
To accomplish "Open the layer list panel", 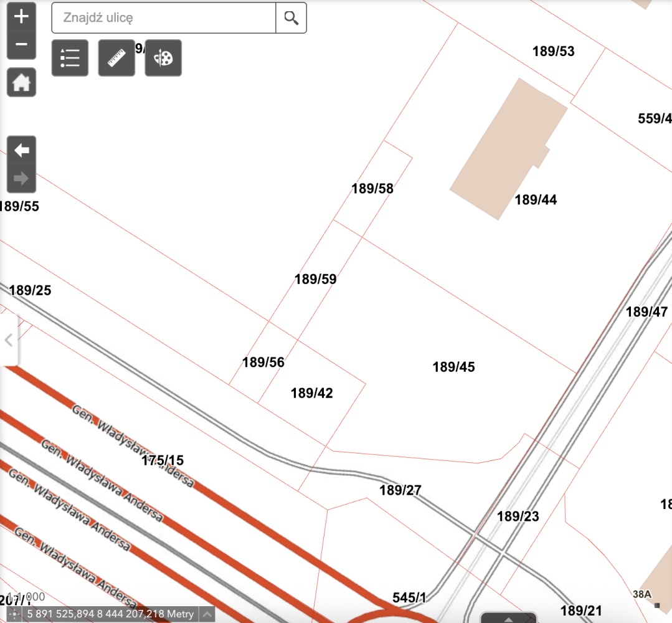I will point(70,58).
